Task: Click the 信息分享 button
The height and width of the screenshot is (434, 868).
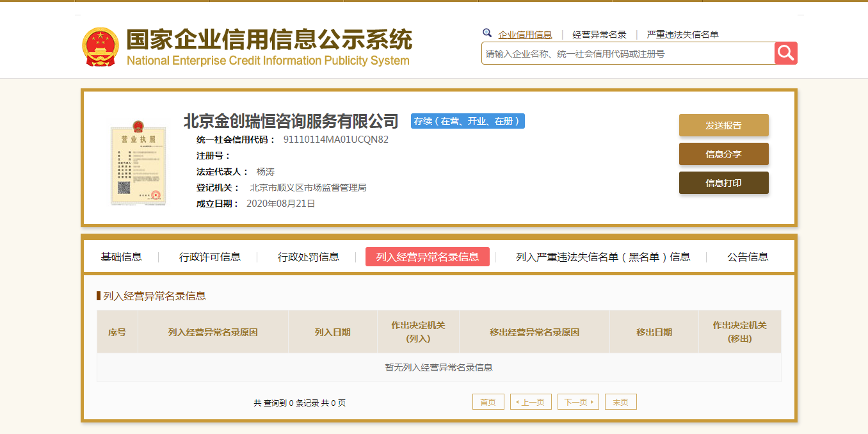Action: 723,154
